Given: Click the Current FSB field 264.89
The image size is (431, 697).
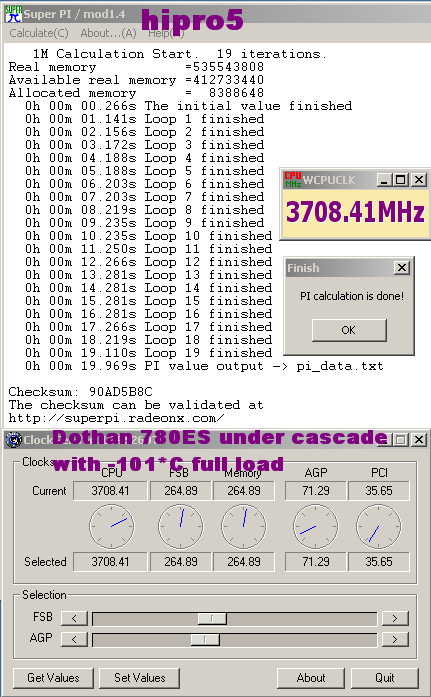Looking at the screenshot, I should pos(180,491).
